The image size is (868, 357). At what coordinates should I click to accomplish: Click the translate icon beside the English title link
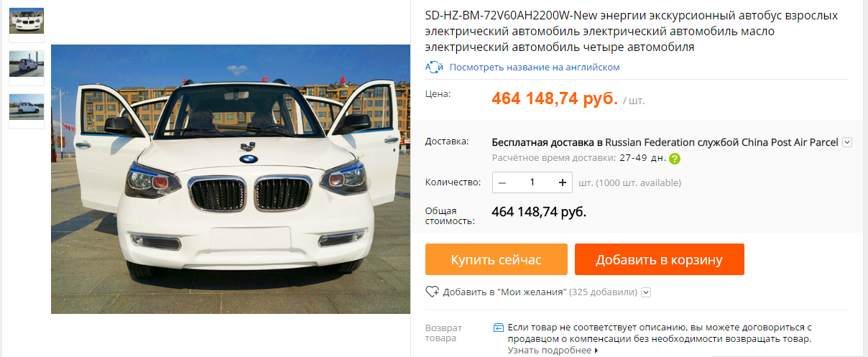pyautogui.click(x=434, y=67)
